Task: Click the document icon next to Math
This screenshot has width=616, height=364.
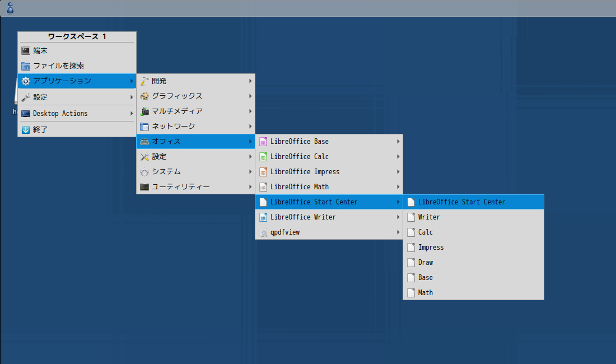Action: [411, 292]
